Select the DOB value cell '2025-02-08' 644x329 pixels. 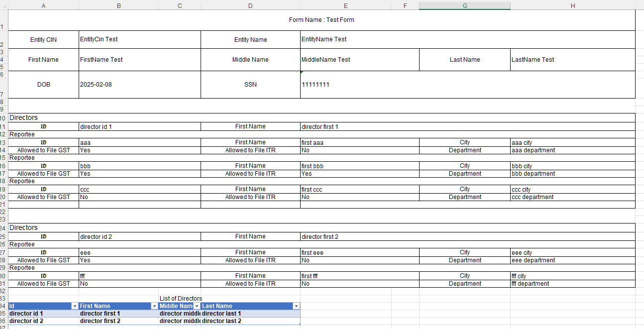click(x=139, y=85)
